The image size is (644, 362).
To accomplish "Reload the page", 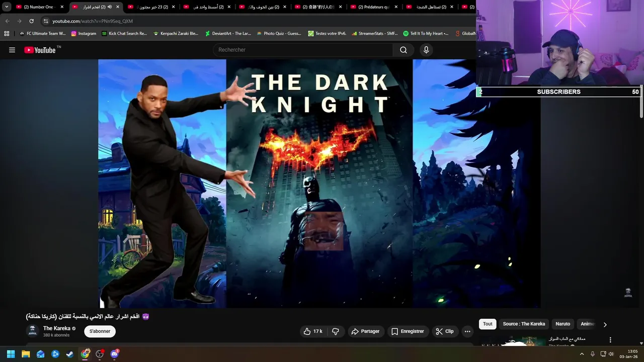I will pyautogui.click(x=31, y=21).
